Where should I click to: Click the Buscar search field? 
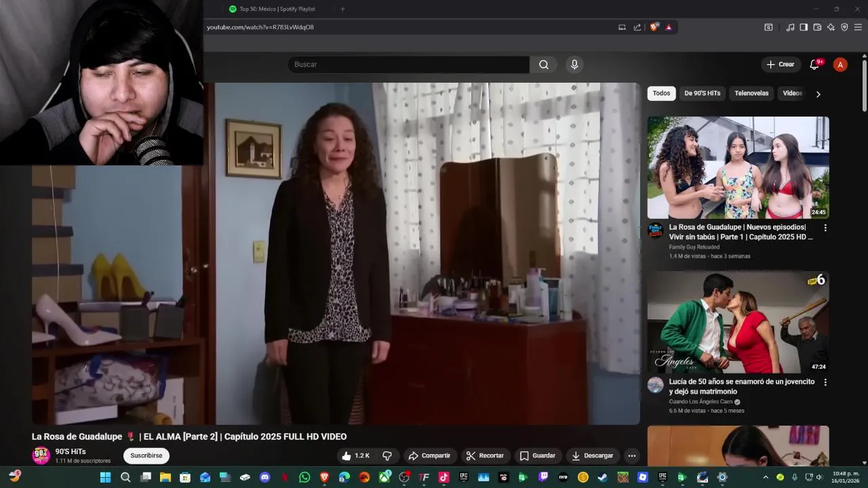[408, 64]
